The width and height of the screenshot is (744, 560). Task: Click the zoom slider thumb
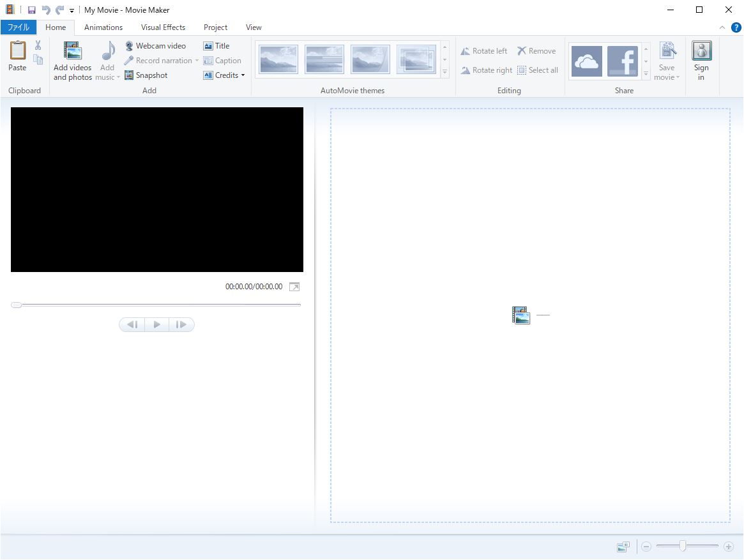coord(682,546)
